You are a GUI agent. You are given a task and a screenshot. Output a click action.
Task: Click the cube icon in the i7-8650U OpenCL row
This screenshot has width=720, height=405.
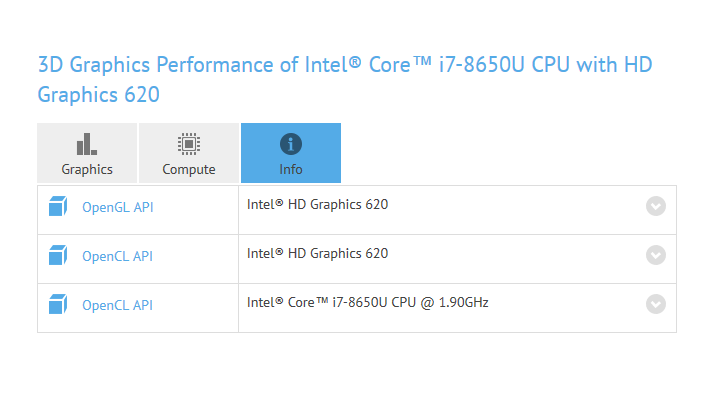[58, 304]
